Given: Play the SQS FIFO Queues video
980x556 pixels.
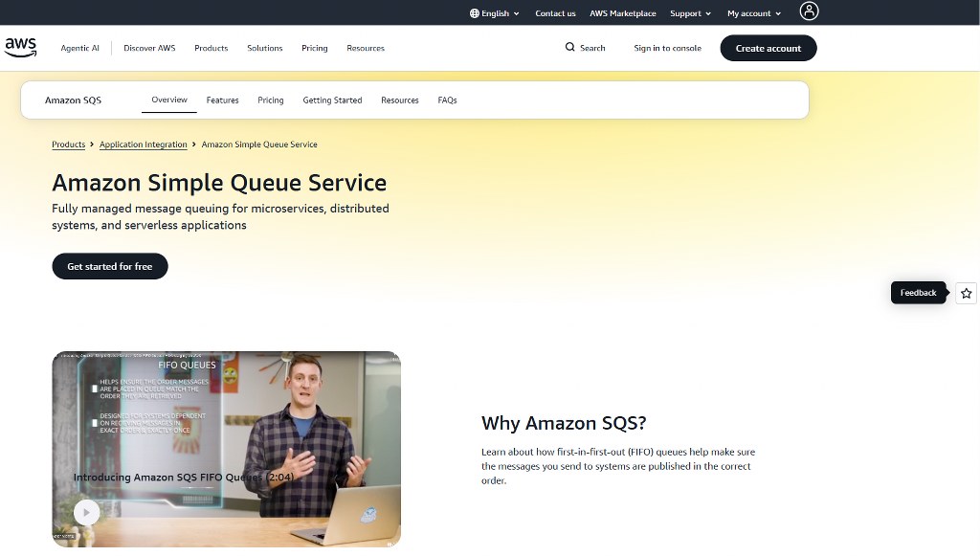Looking at the screenshot, I should pyautogui.click(x=86, y=512).
